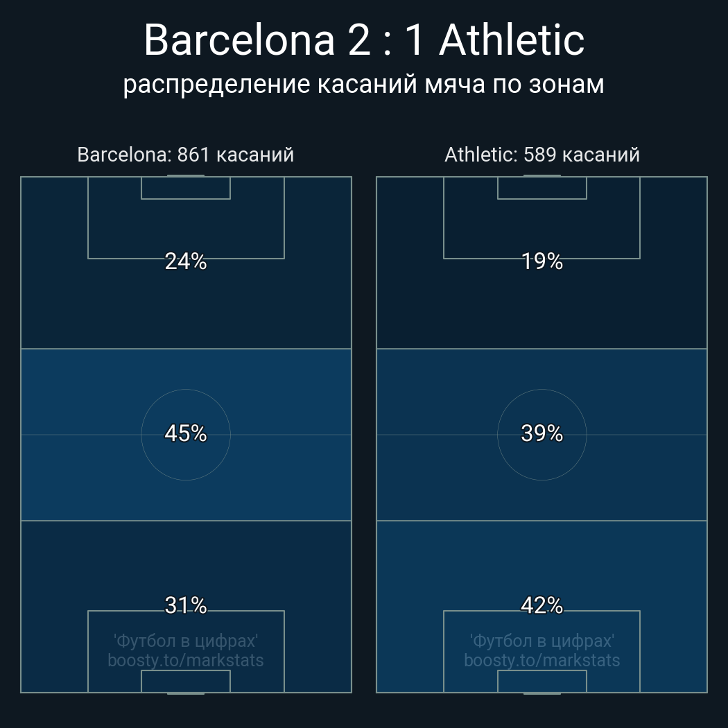The width and height of the screenshot is (728, 728).
Task: Click the top six-yard box on Athletic pitch
Action: (x=542, y=188)
